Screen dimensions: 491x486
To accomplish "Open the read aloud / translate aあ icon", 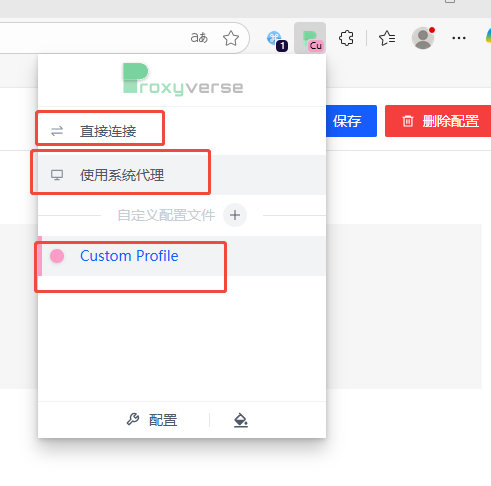I will pos(199,38).
